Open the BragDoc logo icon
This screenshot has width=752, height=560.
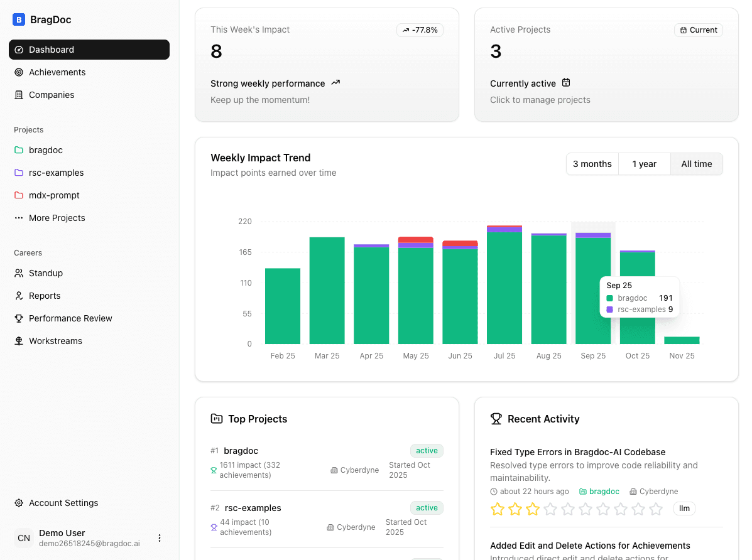pyautogui.click(x=18, y=19)
